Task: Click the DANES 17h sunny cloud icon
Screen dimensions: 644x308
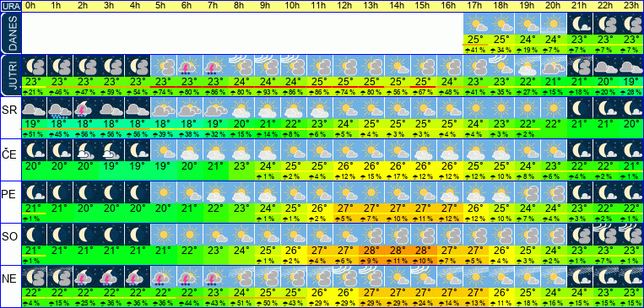Action: tap(475, 24)
